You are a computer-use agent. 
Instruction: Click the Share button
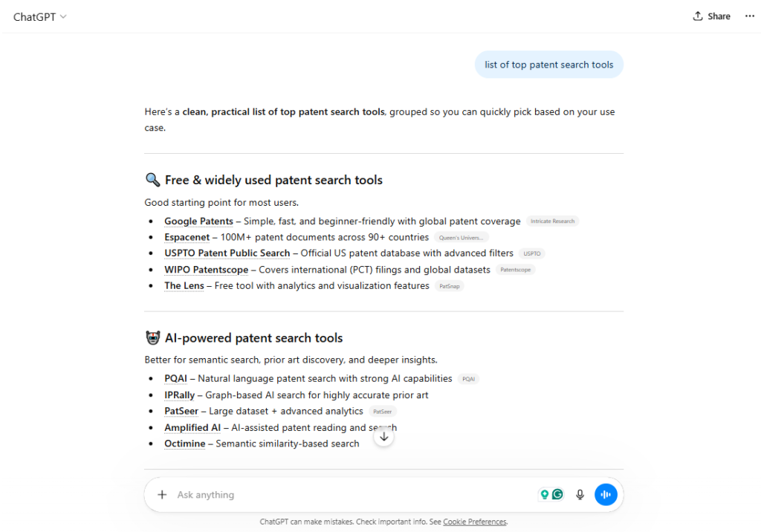coord(711,16)
